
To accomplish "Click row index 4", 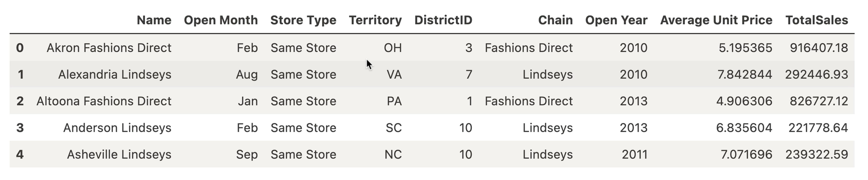I will point(20,154).
